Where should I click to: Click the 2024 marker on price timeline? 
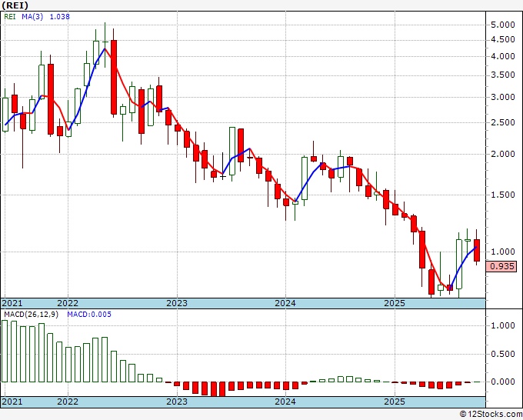click(x=285, y=303)
